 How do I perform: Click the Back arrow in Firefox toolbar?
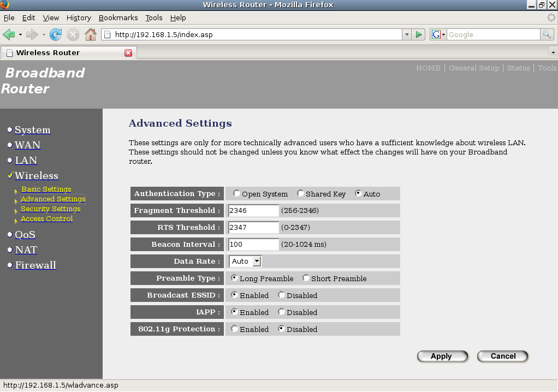(x=9, y=34)
